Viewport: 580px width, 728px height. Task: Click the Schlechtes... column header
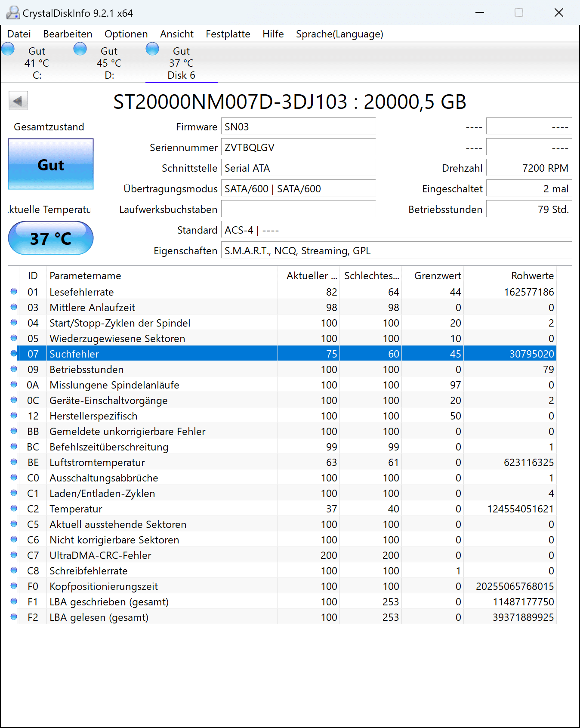pyautogui.click(x=371, y=276)
